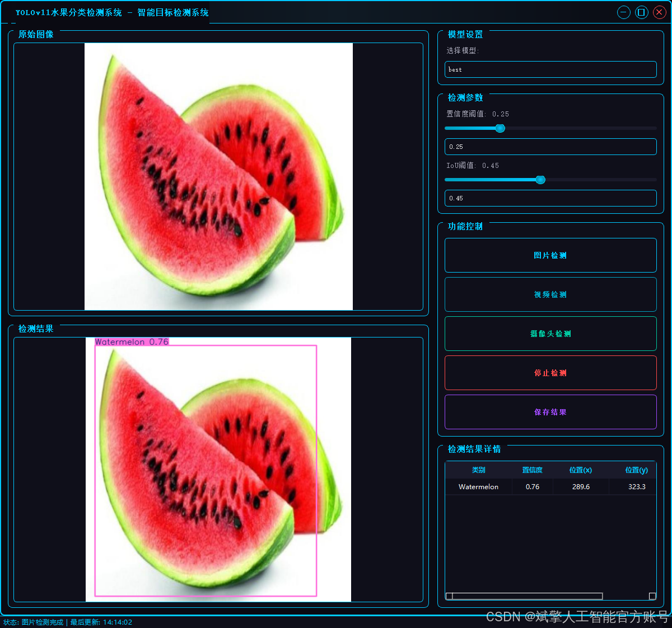
Task: Open the model selection box showing best
Action: pos(550,69)
